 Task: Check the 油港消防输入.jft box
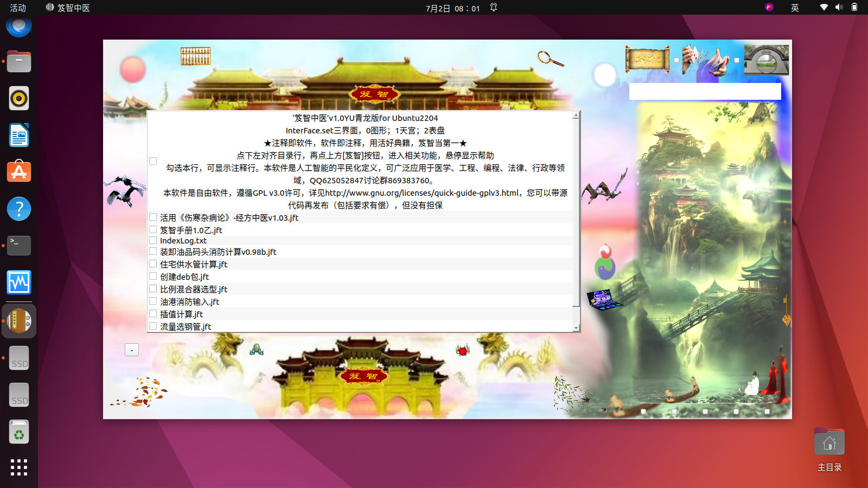tap(153, 301)
